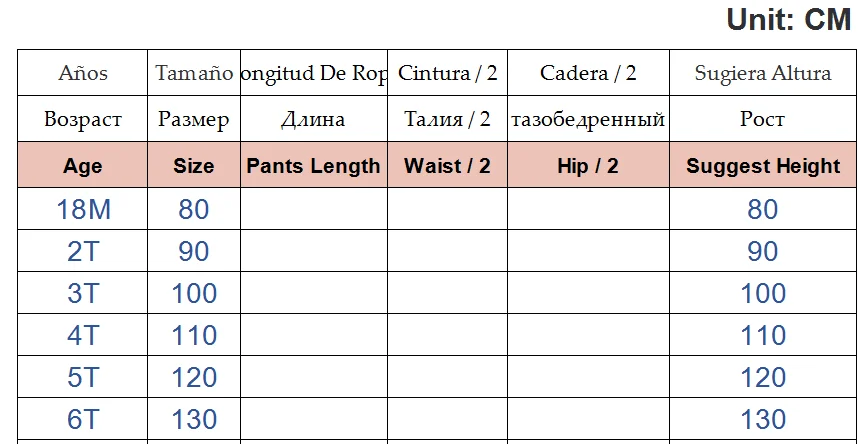The height and width of the screenshot is (444, 861).
Task: Click the Waist / 2 header
Action: pos(447,166)
